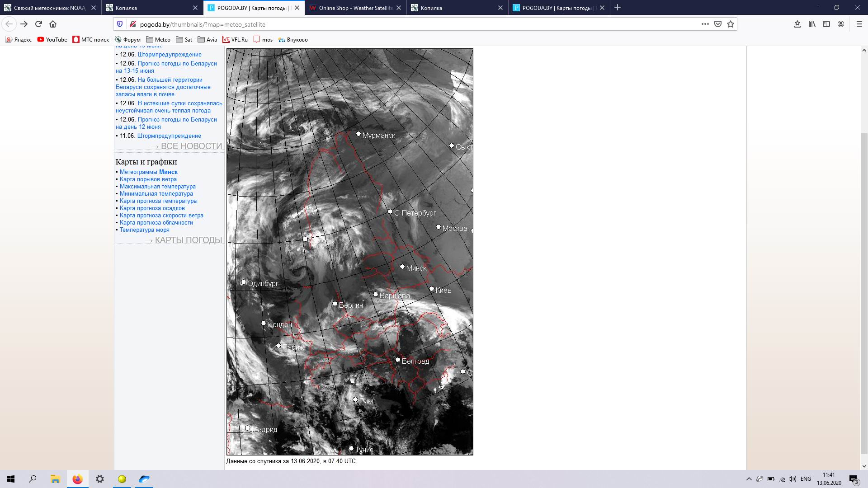868x488 pixels.
Task: Close the Online Shop - Weather Satellite tab
Action: pyautogui.click(x=399, y=8)
